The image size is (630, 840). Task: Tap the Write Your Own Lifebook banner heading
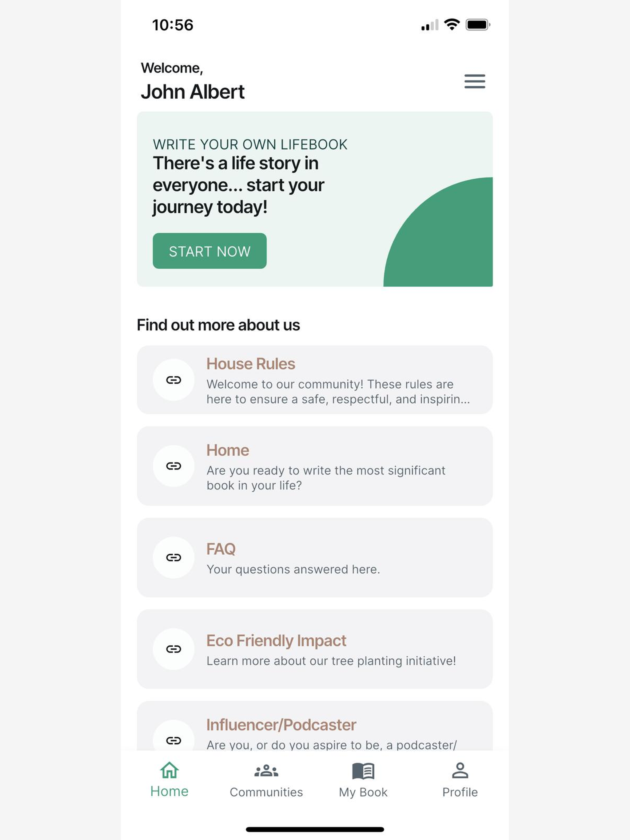coord(250,144)
